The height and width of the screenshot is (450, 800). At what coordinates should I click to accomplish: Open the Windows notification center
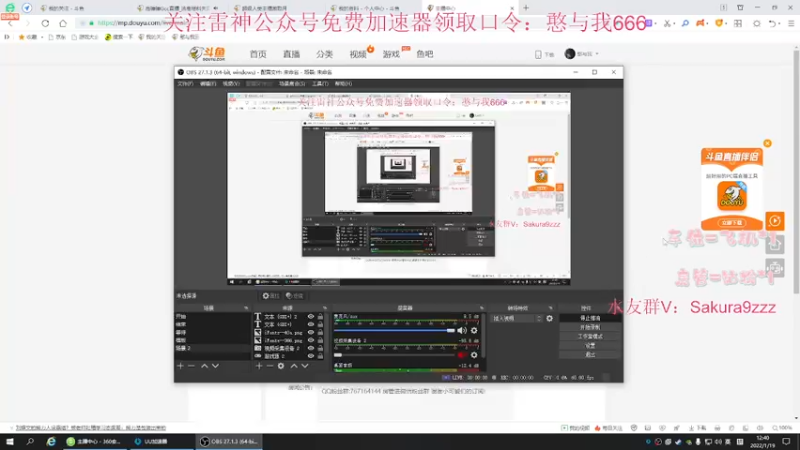coord(786,441)
